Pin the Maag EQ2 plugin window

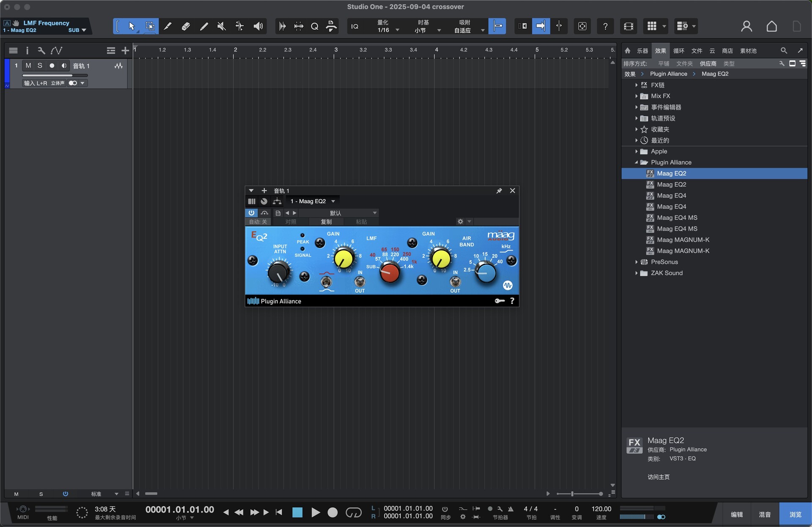tap(499, 191)
